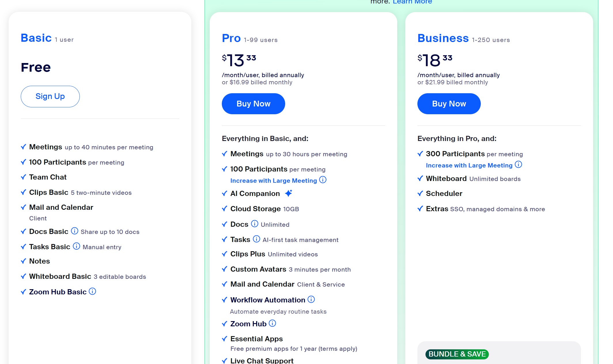Viewport: 613px width, 364px height.
Task: Click the Pro plan heading
Action: coord(231,38)
